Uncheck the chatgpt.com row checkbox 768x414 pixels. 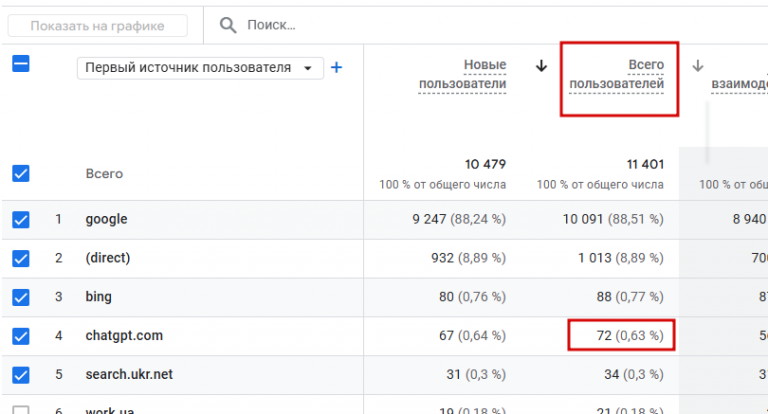(20, 336)
